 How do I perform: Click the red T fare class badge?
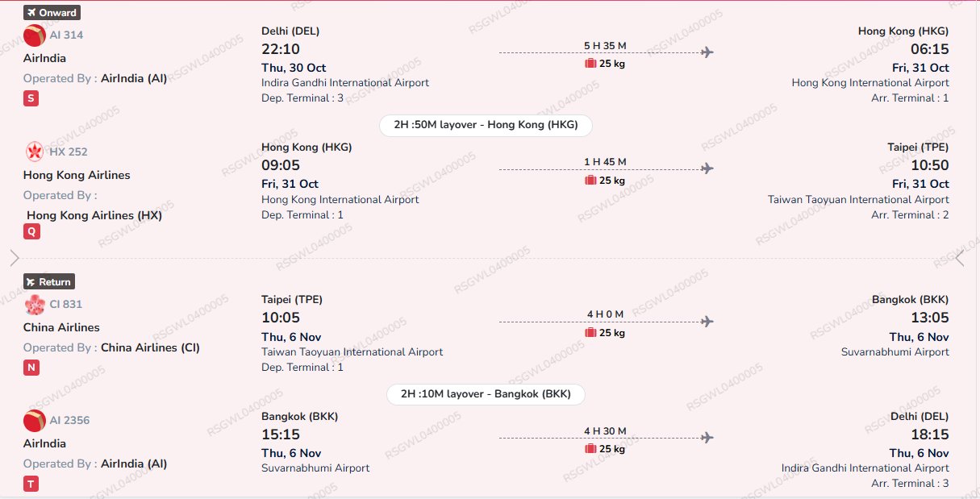pos(31,484)
